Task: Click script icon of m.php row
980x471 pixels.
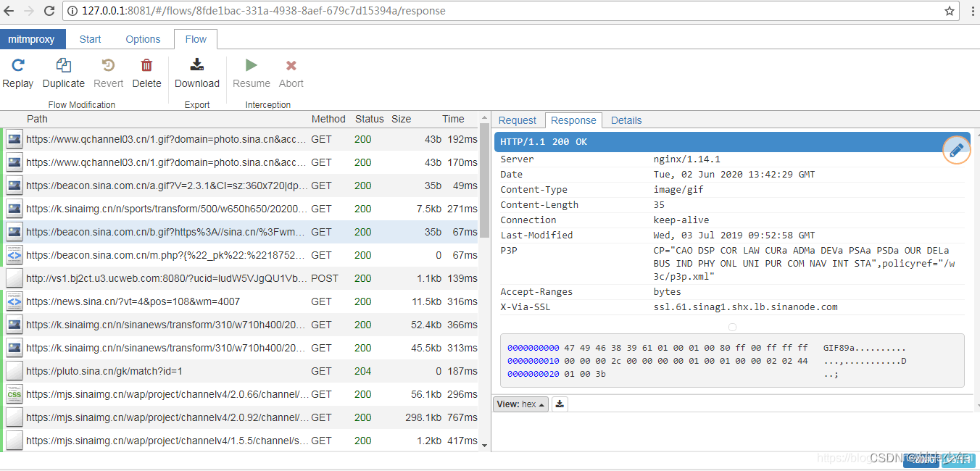Action: [x=14, y=255]
